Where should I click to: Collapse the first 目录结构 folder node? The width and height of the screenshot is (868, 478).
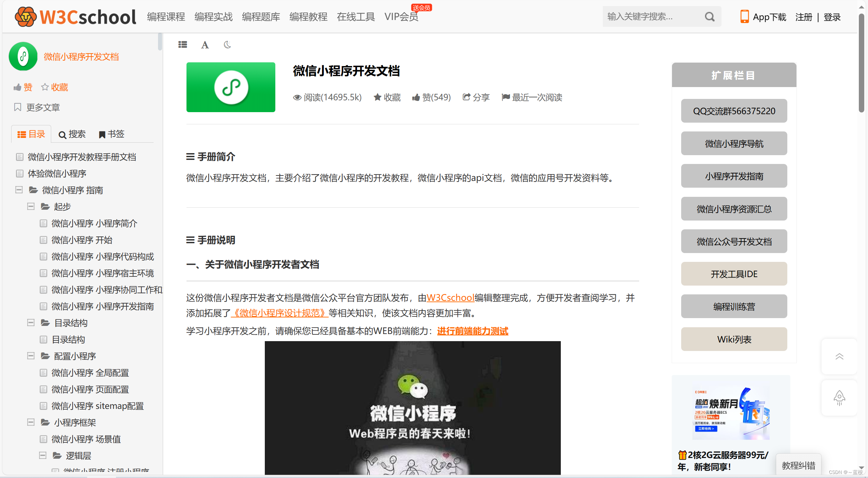[x=31, y=323]
